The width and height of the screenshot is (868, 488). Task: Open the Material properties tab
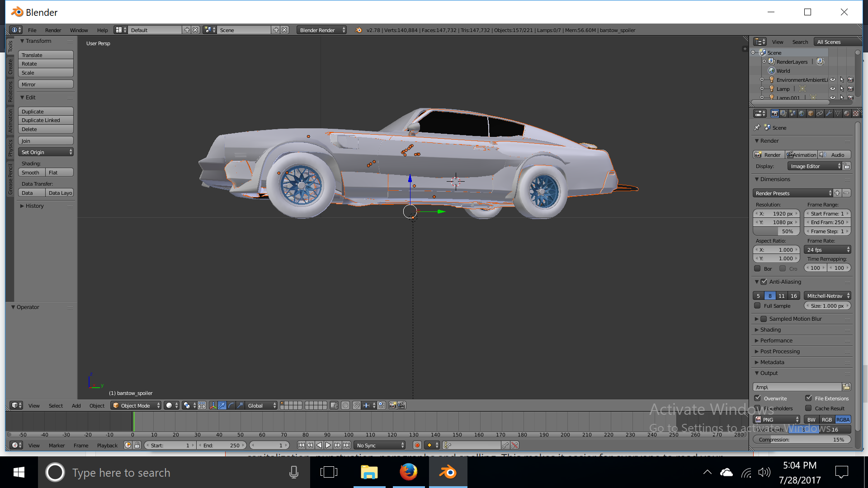847,113
